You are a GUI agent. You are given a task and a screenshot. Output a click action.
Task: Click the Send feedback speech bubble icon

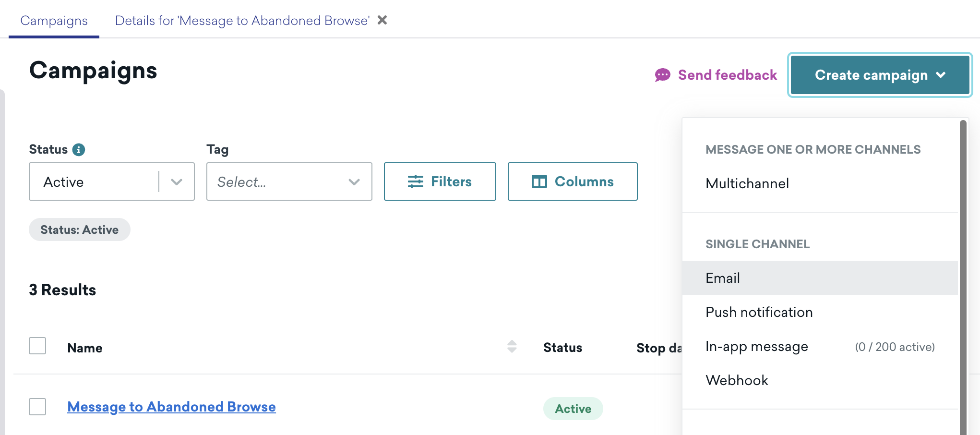click(662, 75)
